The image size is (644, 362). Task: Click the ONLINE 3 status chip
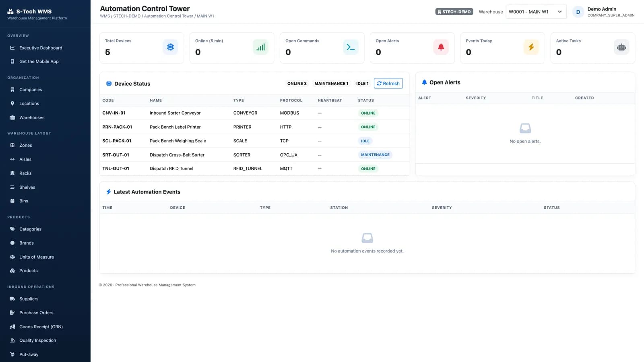297,84
